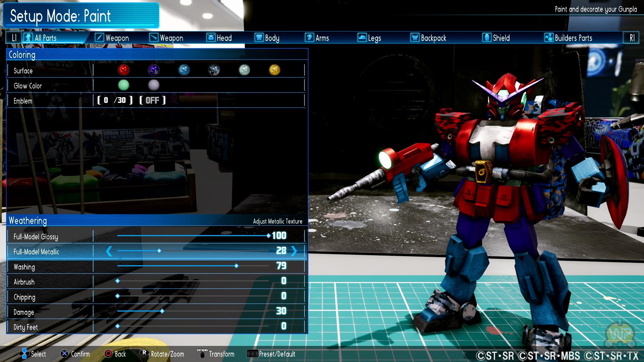This screenshot has width=644, height=362.
Task: Decrease Full-Model Metallic with left arrow
Action: [x=109, y=251]
